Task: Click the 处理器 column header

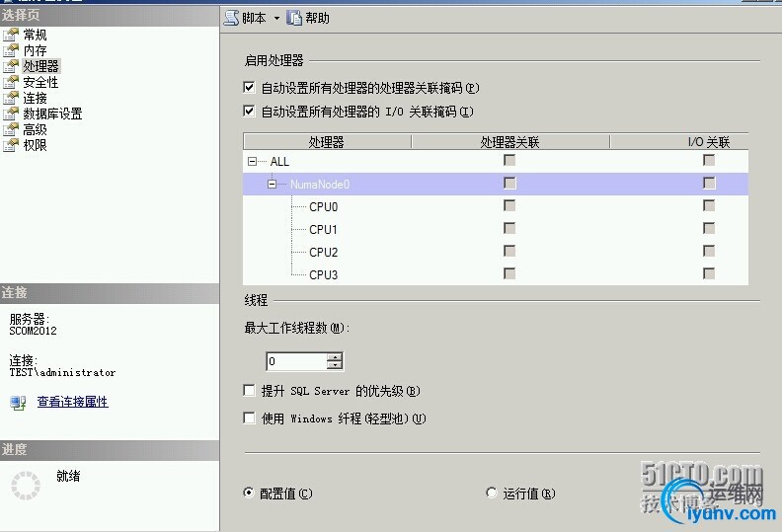Action: pyautogui.click(x=327, y=142)
